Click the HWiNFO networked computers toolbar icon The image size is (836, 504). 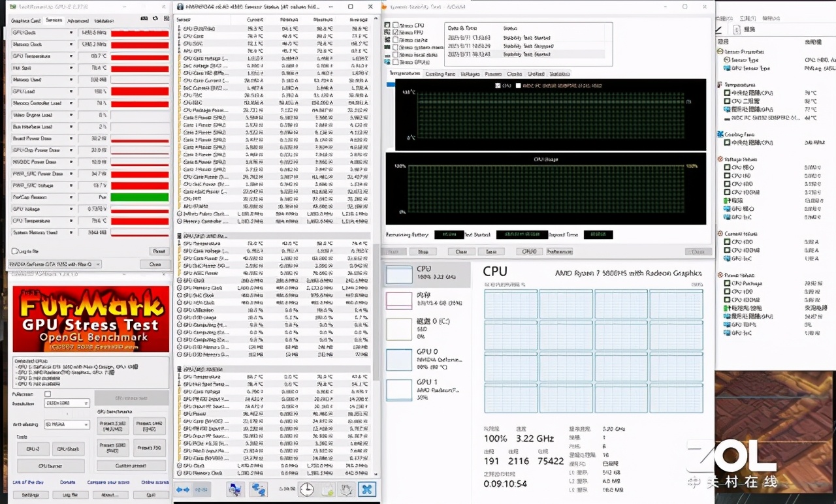259,489
